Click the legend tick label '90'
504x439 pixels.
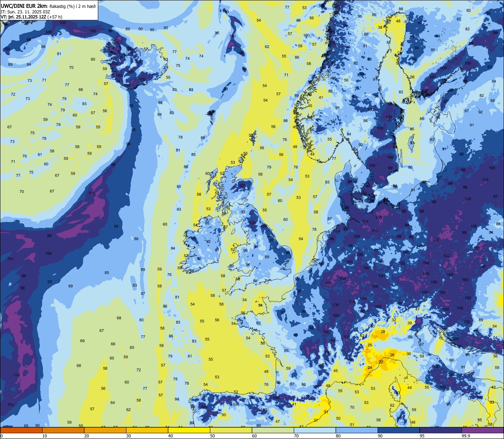point(380,436)
